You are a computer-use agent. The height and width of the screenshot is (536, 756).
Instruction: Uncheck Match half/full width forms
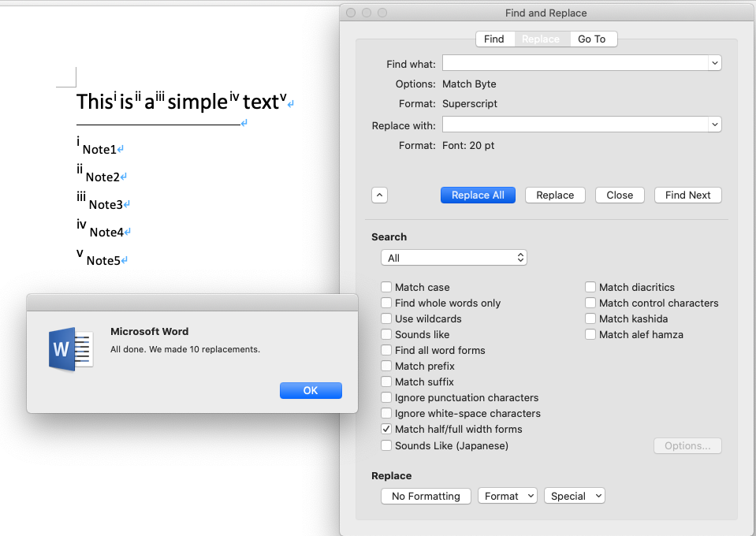tap(386, 429)
